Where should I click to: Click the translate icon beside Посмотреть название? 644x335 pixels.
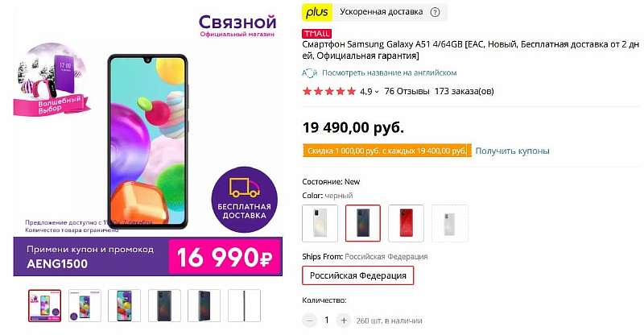(x=310, y=73)
